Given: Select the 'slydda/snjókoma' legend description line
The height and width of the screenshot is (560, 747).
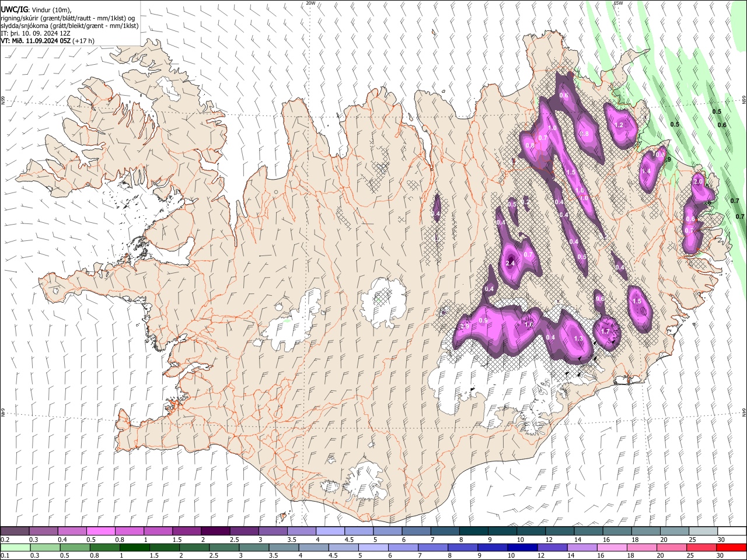Looking at the screenshot, I should tap(69, 26).
